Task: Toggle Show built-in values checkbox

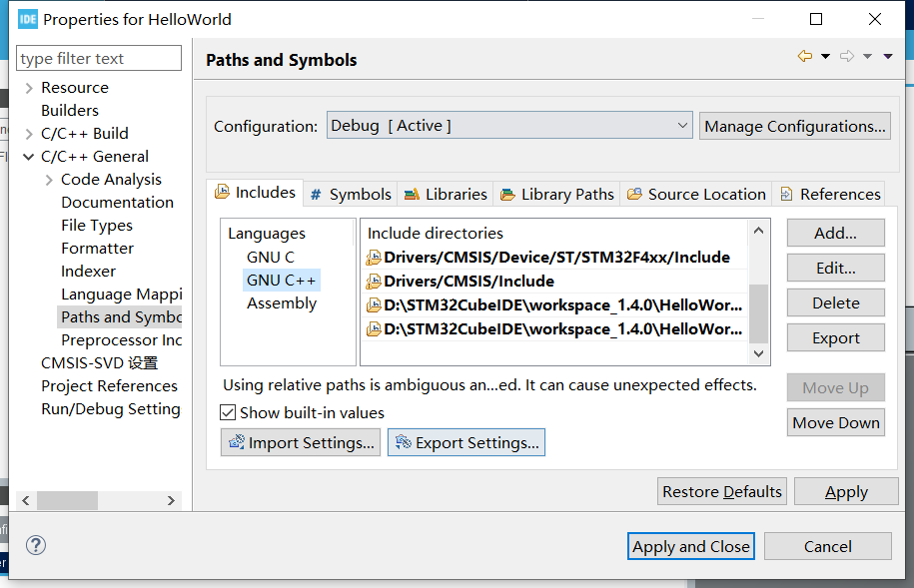Action: [228, 412]
